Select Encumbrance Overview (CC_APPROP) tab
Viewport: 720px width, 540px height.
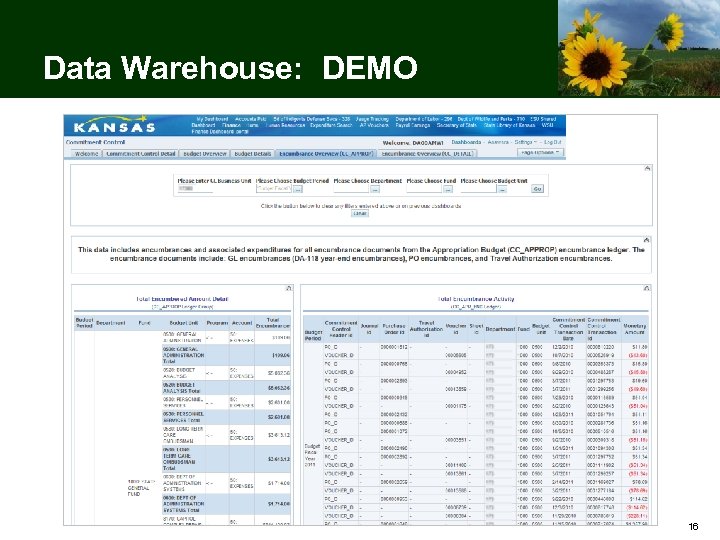coord(326,154)
